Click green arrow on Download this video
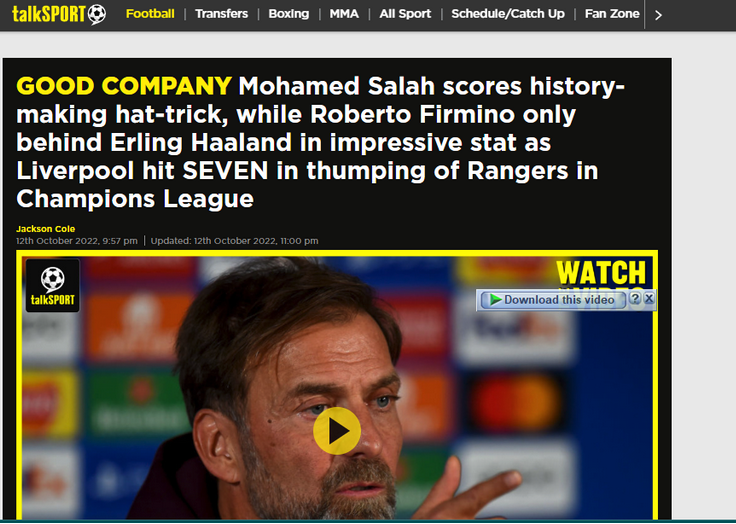This screenshot has width=736, height=524. tap(495, 300)
